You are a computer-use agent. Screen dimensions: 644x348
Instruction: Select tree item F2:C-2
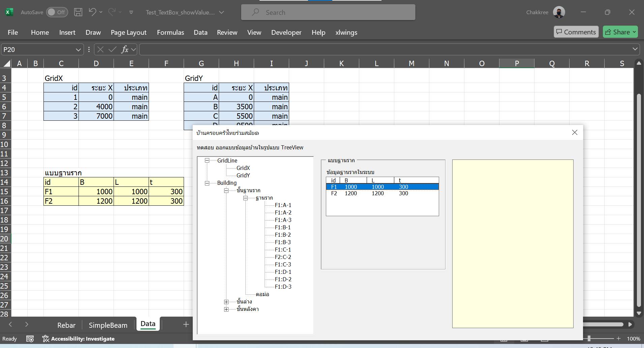pos(283,257)
